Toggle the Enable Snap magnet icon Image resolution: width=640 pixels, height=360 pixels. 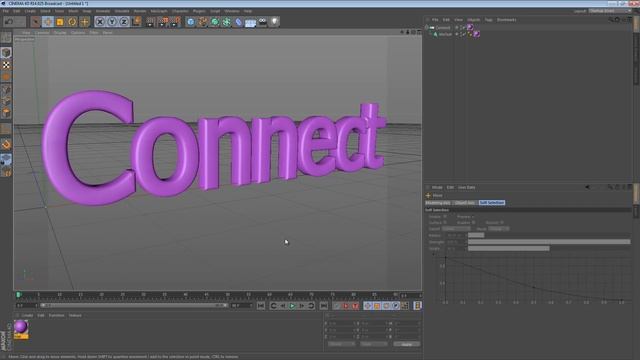[x=6, y=144]
